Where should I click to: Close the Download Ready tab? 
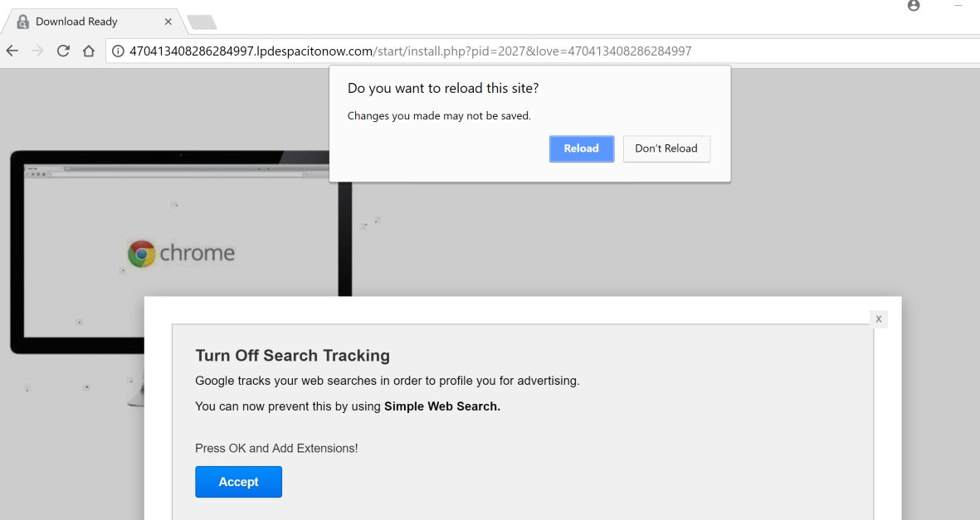point(168,22)
